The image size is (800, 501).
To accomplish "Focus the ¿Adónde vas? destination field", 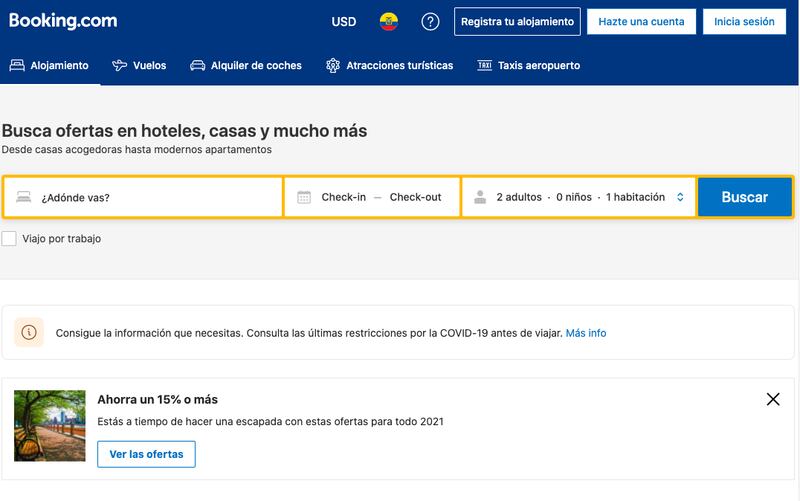I will [143, 197].
